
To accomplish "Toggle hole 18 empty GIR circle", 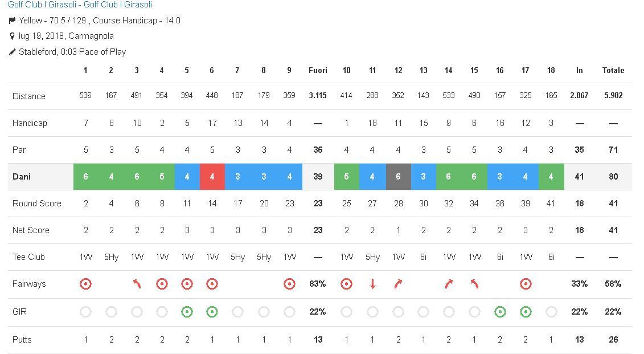I will click(x=551, y=312).
